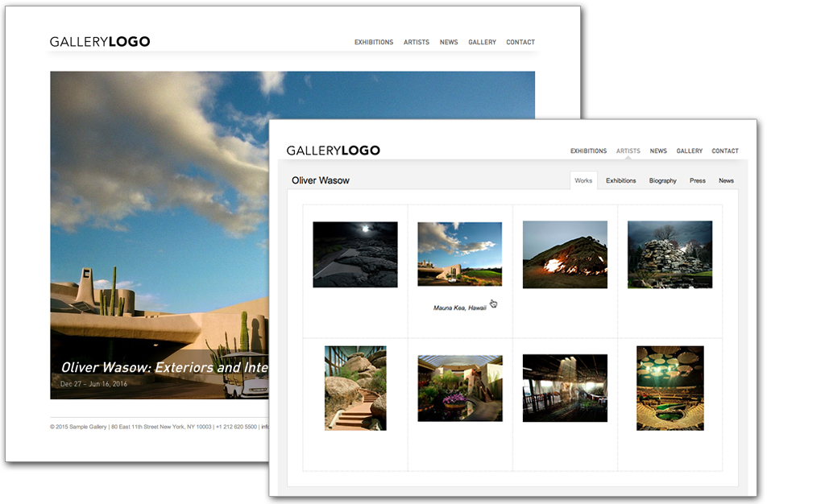Open the aerial amphitheater artwork thumbnail
Screen dimensions: 825x504
click(670, 387)
